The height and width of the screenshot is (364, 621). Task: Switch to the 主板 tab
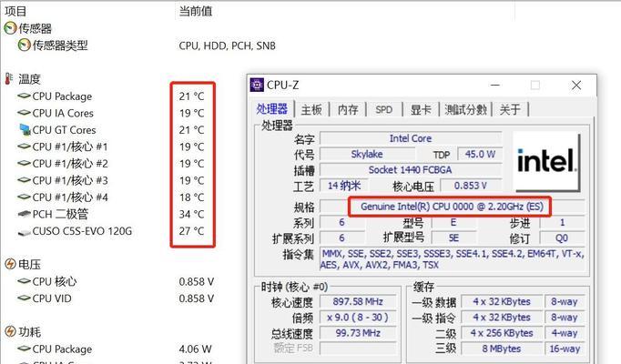pos(311,109)
